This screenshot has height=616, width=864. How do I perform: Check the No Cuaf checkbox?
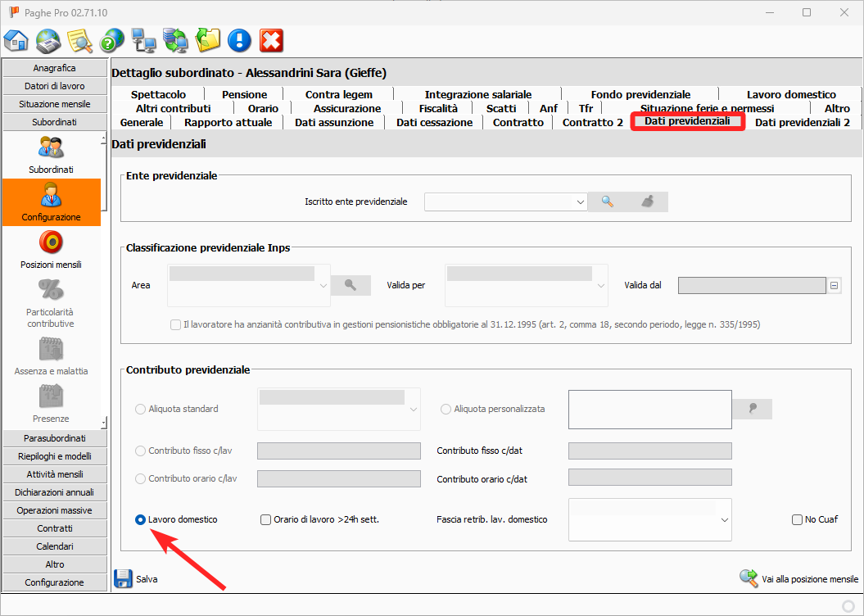click(x=797, y=519)
